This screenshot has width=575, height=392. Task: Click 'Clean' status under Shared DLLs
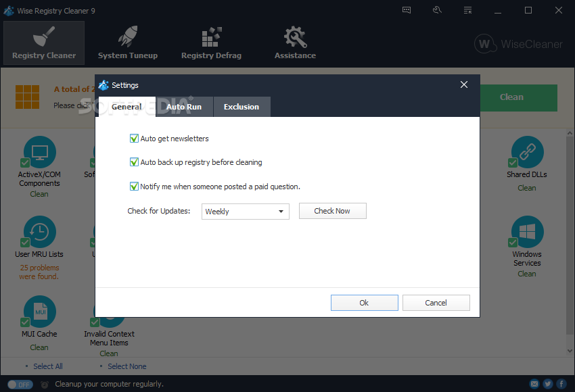(x=527, y=188)
